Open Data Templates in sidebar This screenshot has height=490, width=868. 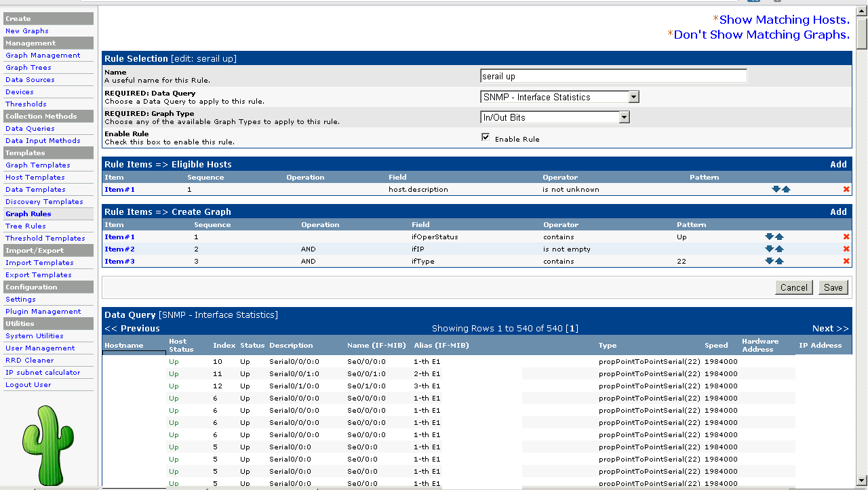pyautogui.click(x=35, y=190)
